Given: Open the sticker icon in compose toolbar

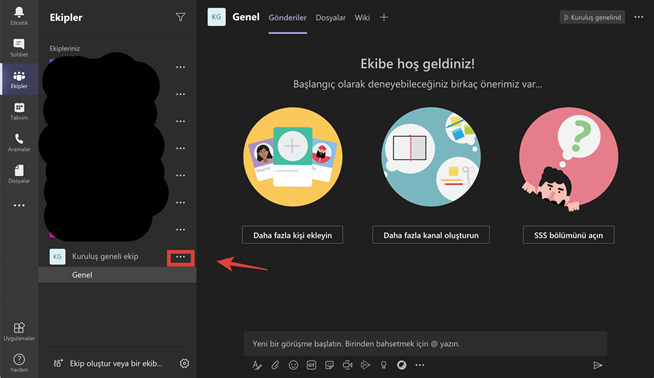Looking at the screenshot, I should [x=330, y=365].
